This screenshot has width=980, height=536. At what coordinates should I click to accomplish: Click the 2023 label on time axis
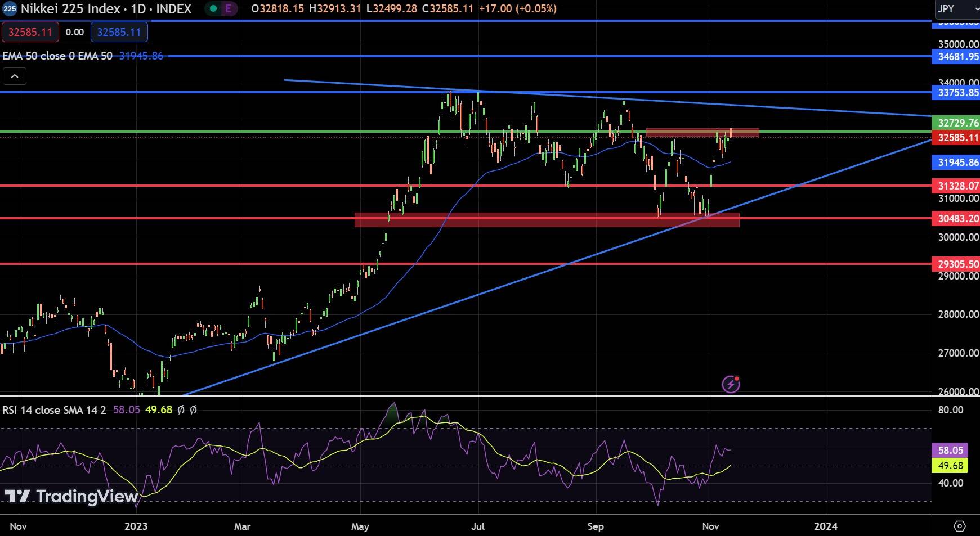(136, 526)
